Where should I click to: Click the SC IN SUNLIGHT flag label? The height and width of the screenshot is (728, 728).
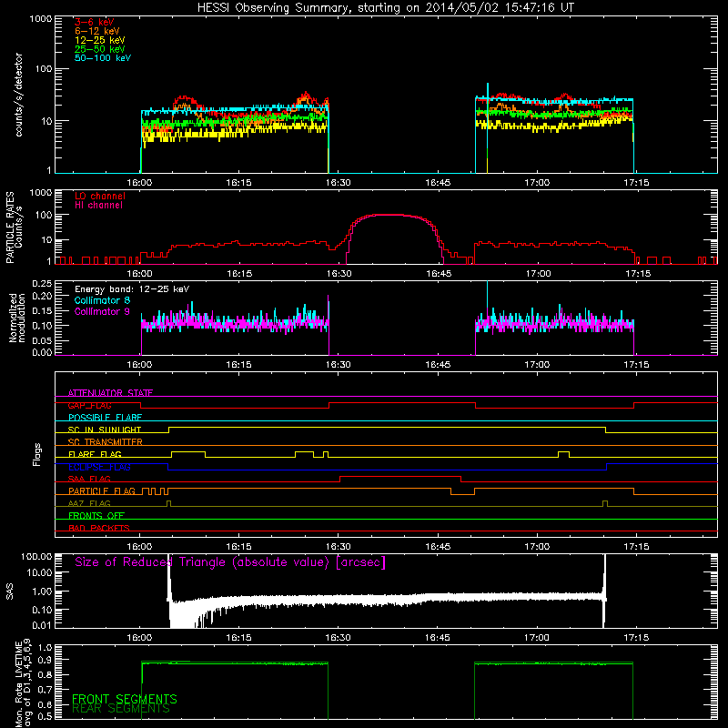pos(105,430)
